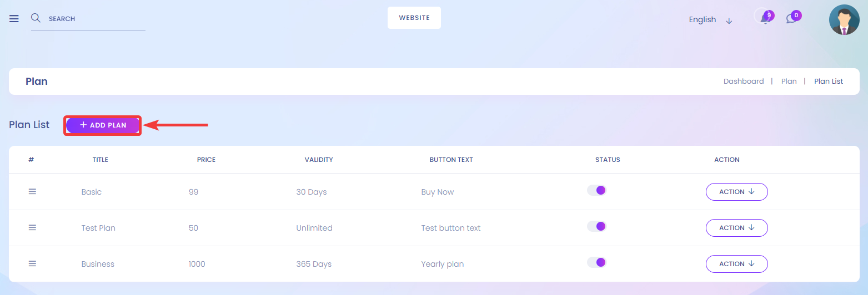Viewport: 868px width, 295px height.
Task: Go to Dashboard breadcrumb link
Action: point(744,81)
